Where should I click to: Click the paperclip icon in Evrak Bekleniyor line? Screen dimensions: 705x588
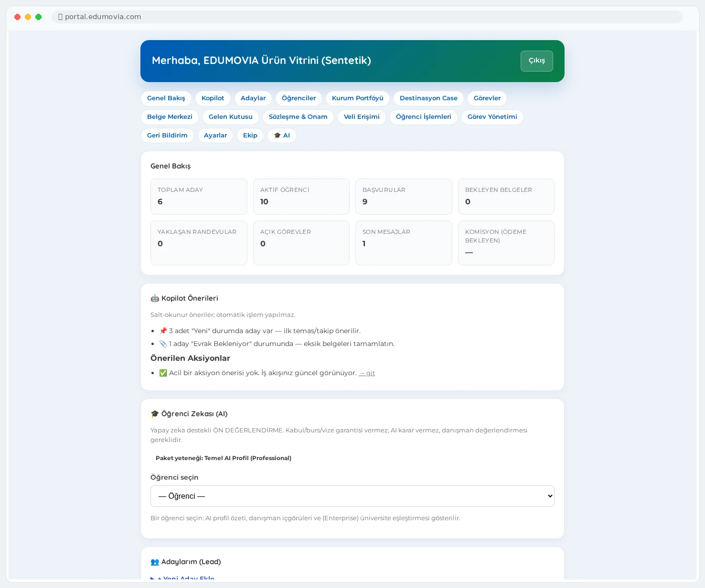163,344
